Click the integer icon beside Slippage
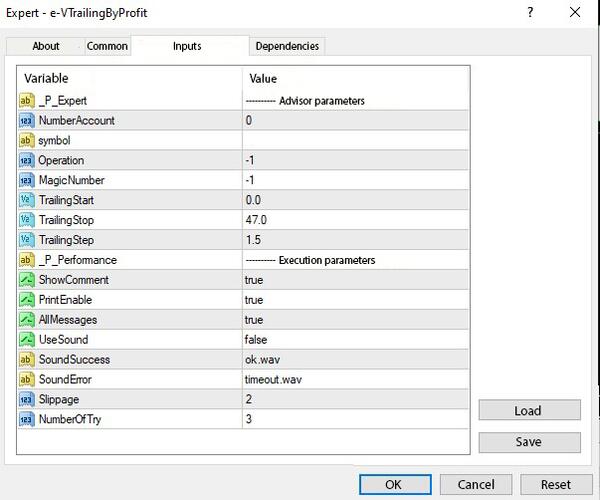This screenshot has height=500, width=600. click(26, 399)
